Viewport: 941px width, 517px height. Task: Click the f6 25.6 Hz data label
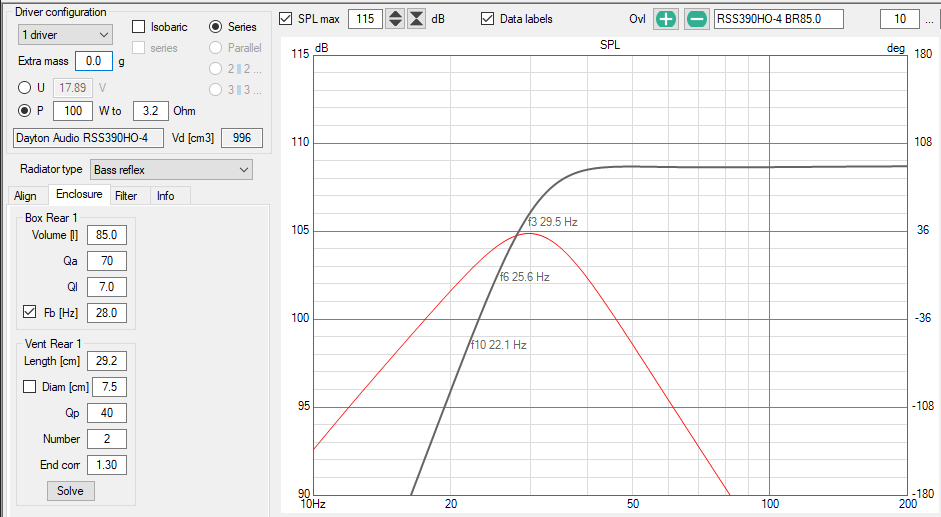(x=525, y=277)
